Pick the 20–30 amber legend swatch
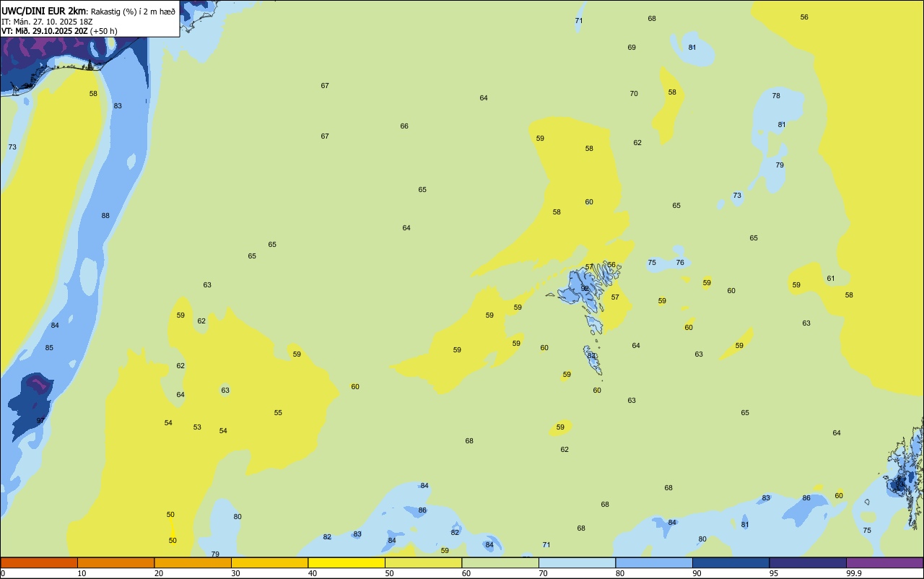Image resolution: width=924 pixels, height=579 pixels. coord(193,562)
